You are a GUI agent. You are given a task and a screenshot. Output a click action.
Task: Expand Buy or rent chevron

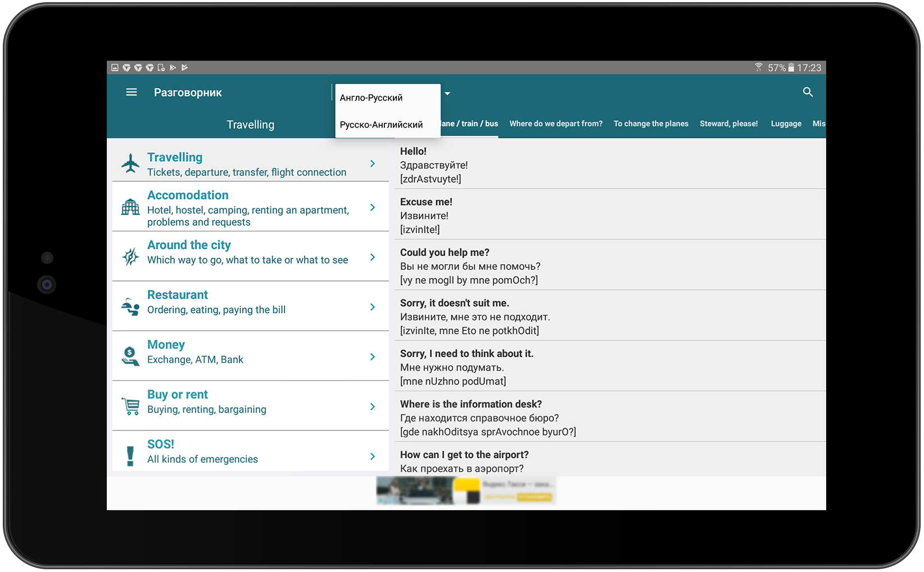pyautogui.click(x=373, y=406)
